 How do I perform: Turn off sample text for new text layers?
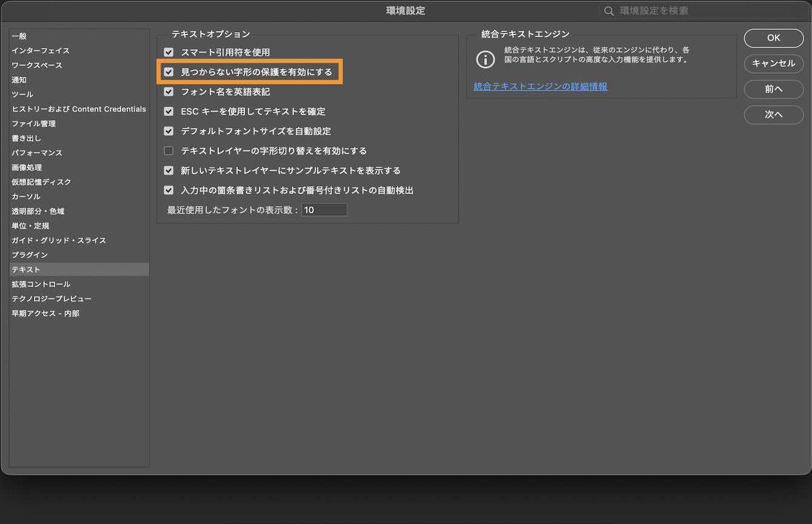168,170
